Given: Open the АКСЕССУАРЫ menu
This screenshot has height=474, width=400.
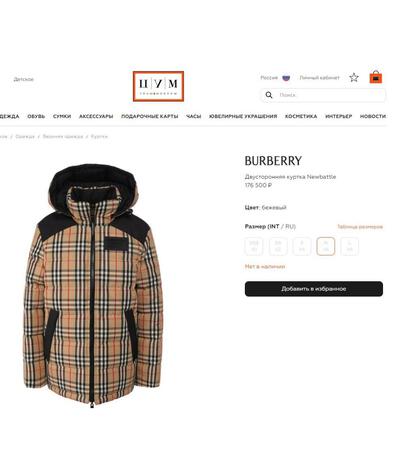Looking at the screenshot, I should (96, 116).
